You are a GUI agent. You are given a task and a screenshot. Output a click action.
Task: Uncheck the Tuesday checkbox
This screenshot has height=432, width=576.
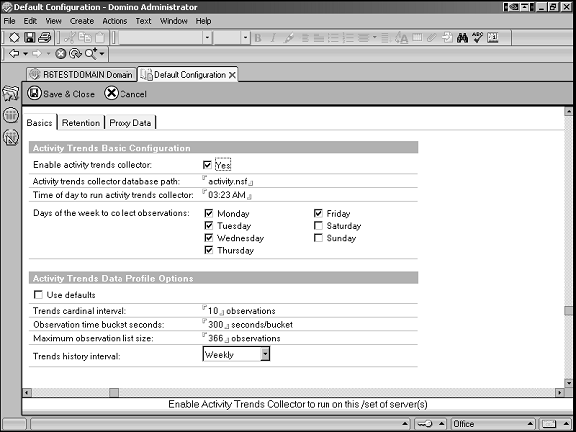click(x=209, y=226)
